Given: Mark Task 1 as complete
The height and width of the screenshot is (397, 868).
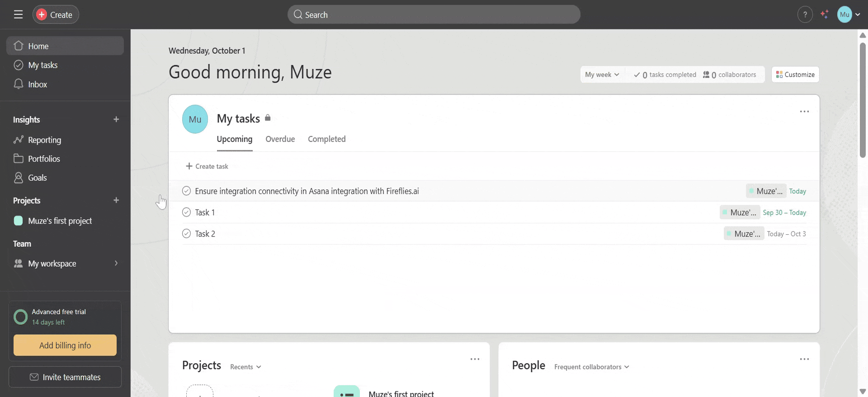Looking at the screenshot, I should click(186, 213).
